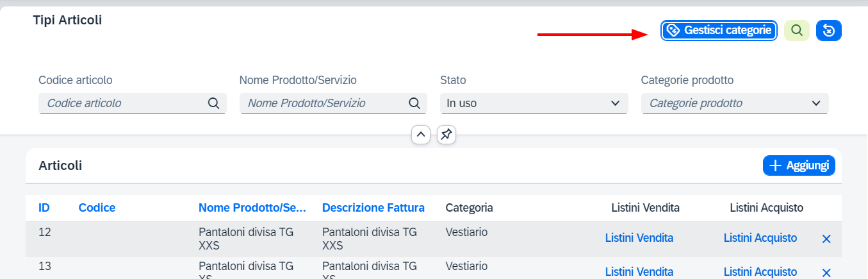
Task: Delete row 12 with the X icon
Action: pyautogui.click(x=826, y=239)
